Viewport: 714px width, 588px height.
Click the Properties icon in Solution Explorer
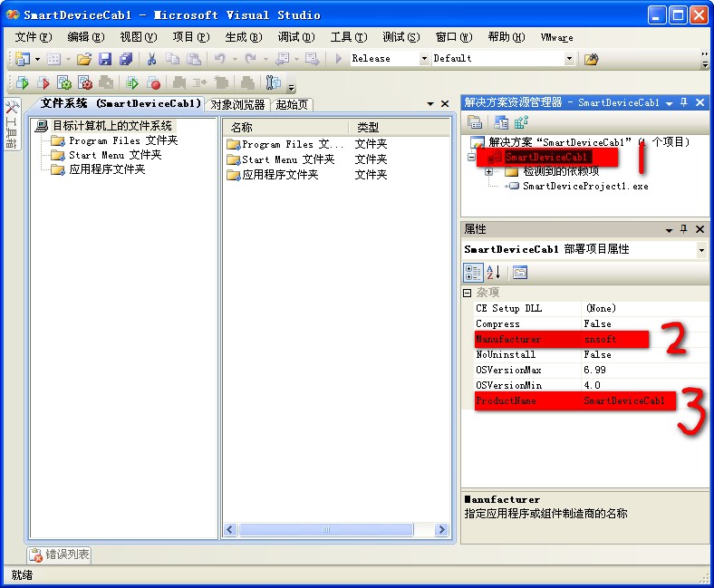pyautogui.click(x=475, y=122)
